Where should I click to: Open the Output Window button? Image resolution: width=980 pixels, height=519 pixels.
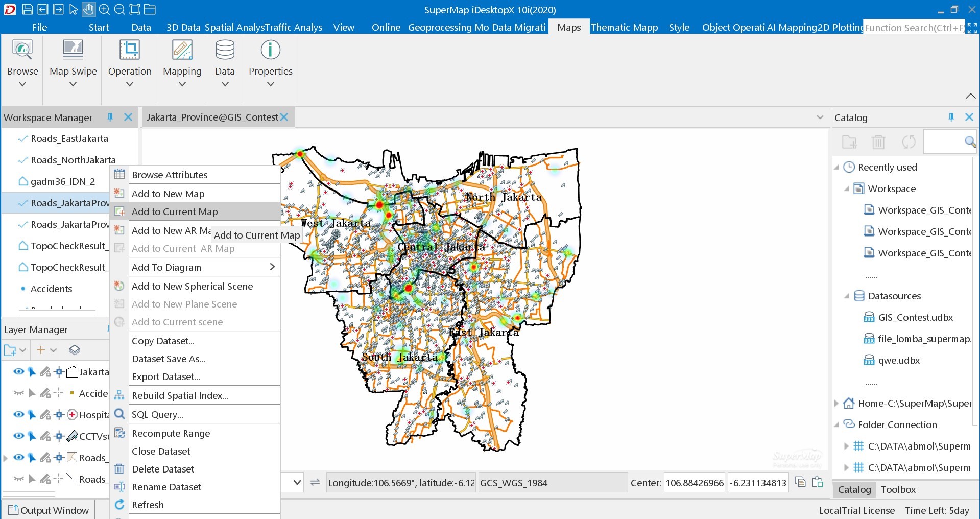[49, 510]
